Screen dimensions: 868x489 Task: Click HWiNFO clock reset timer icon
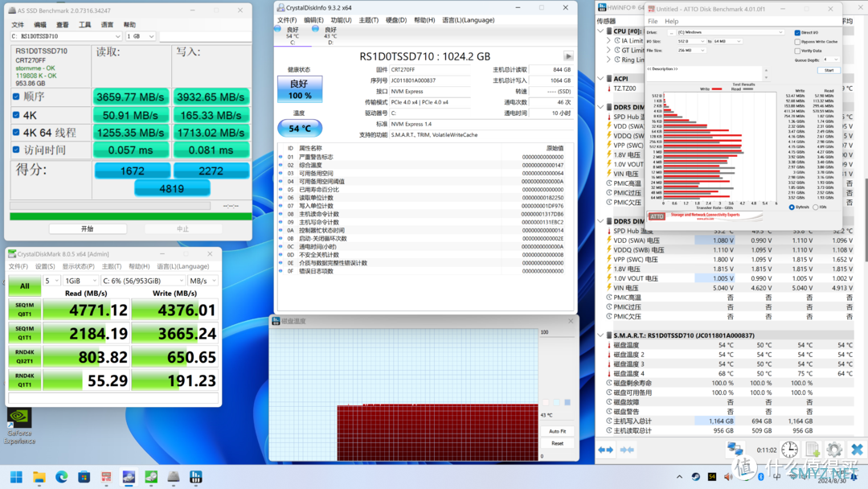tap(789, 449)
